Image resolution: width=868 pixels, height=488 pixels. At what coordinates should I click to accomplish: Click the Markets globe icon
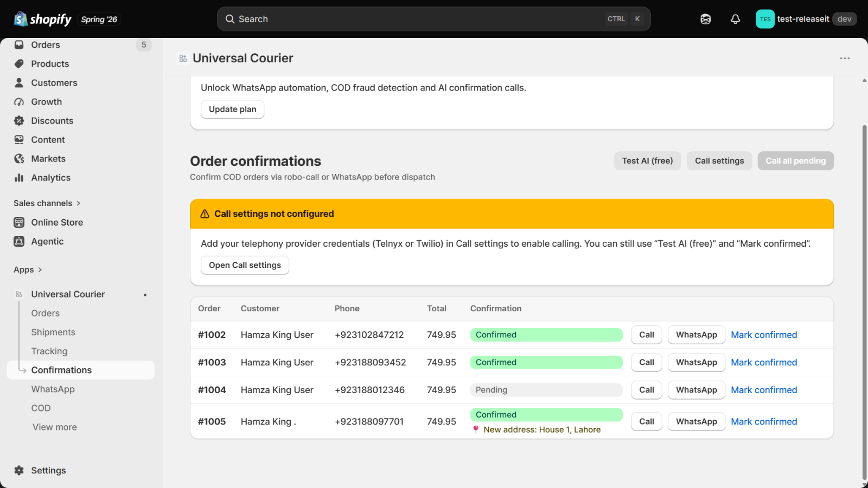pos(19,158)
